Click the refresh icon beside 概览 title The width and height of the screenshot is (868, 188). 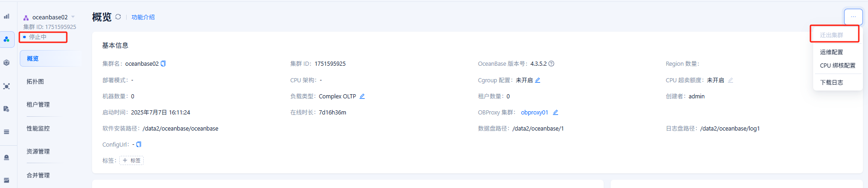coord(118,17)
